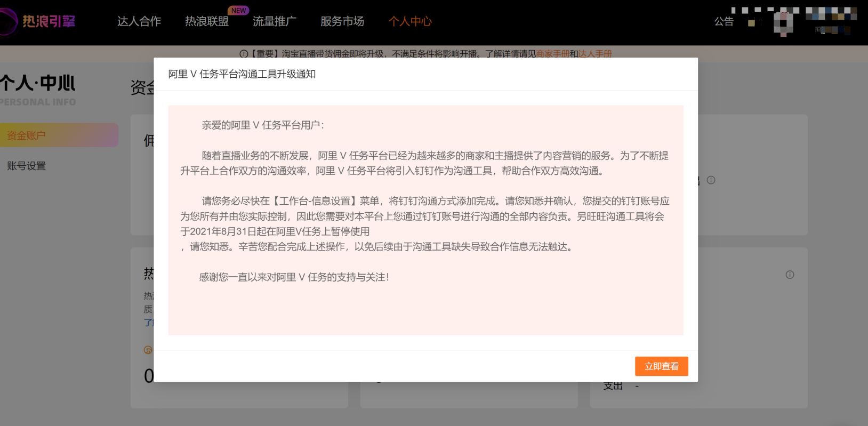Click the NEW badge on 热浪联盟

coord(238,11)
